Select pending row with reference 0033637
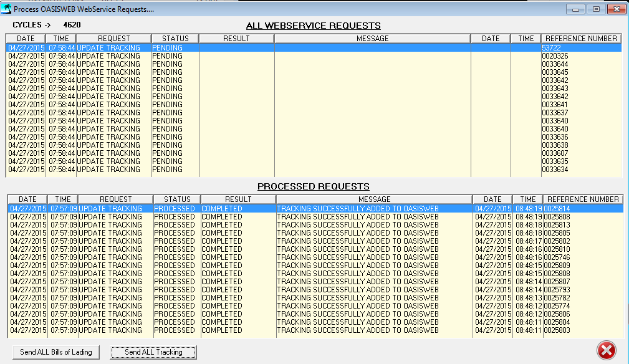629x364 pixels. click(314, 113)
